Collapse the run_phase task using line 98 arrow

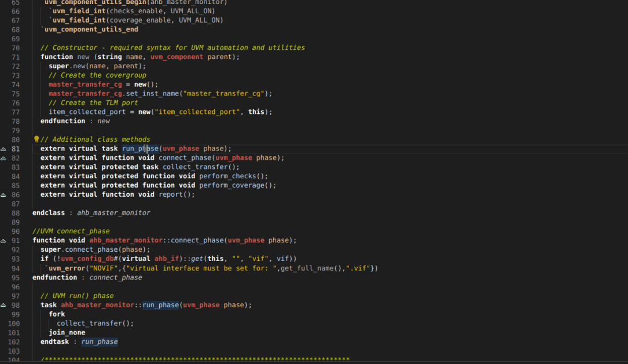(4, 305)
